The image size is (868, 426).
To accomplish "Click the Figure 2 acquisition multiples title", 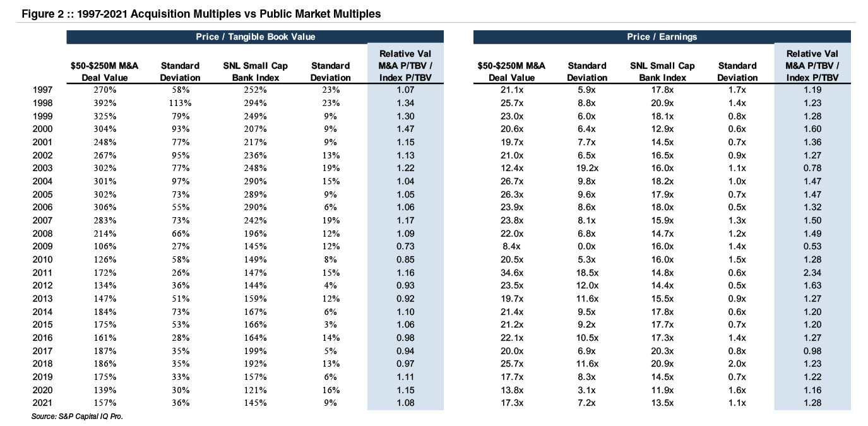I will click(x=196, y=13).
